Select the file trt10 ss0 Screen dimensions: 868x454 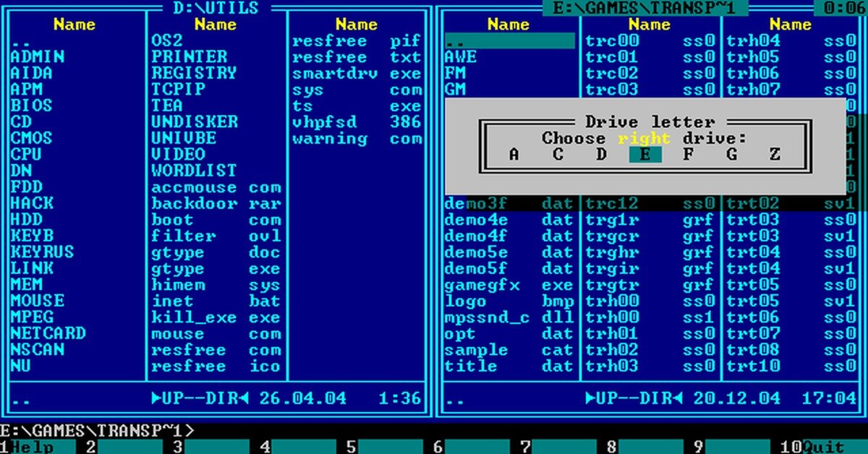click(x=791, y=366)
